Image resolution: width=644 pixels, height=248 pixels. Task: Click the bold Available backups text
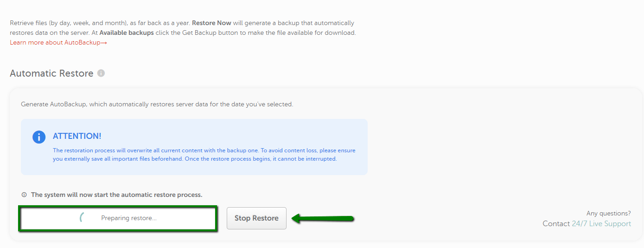pyautogui.click(x=127, y=33)
